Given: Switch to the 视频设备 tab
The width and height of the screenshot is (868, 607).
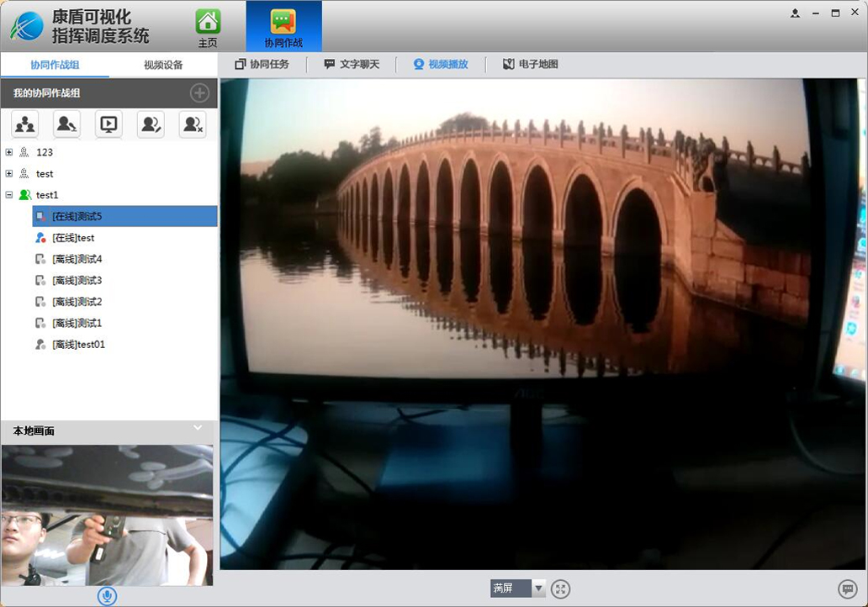Looking at the screenshot, I should pos(163,65).
